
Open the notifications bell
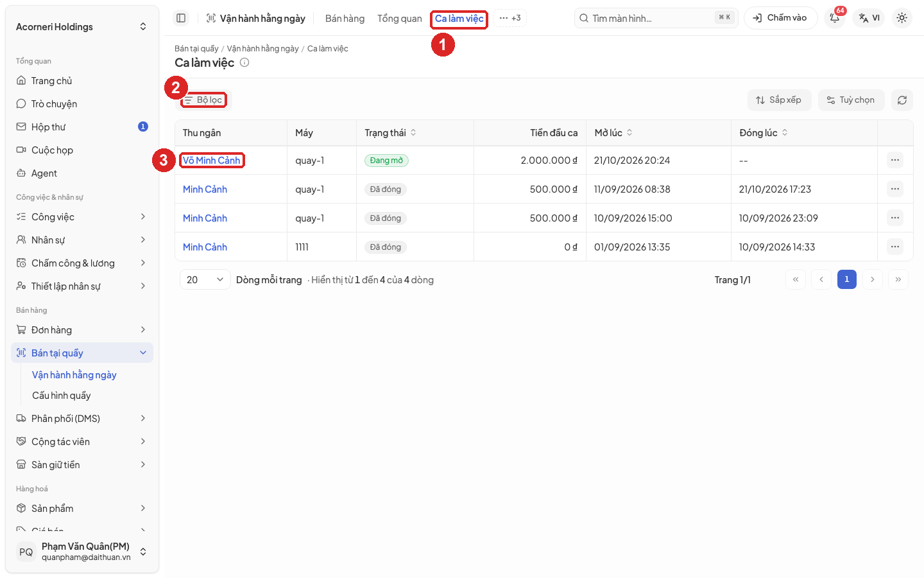click(835, 18)
